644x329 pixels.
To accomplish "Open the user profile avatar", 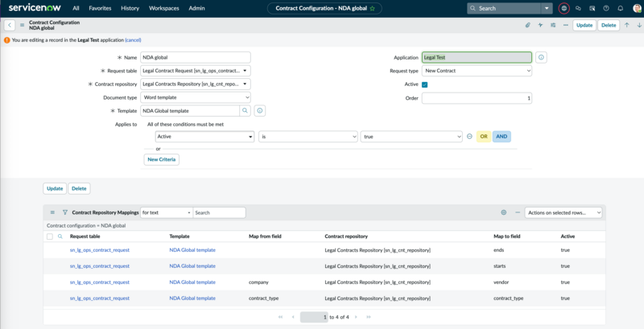I will point(637,8).
